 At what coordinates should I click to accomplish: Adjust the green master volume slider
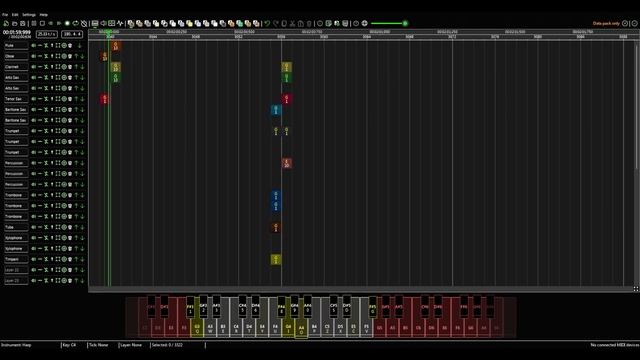pyautogui.click(x=389, y=23)
